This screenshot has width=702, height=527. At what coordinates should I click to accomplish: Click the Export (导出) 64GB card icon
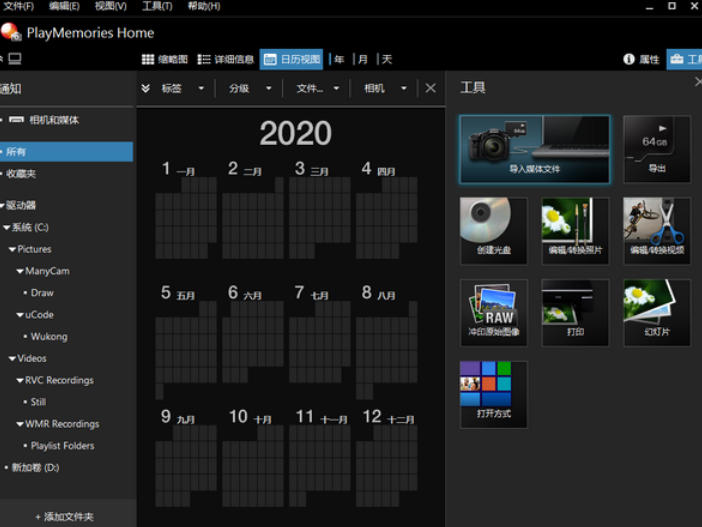point(656,149)
